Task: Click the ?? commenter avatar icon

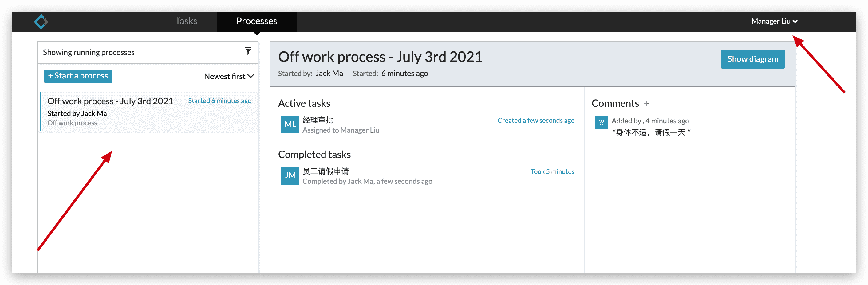Action: [x=601, y=122]
